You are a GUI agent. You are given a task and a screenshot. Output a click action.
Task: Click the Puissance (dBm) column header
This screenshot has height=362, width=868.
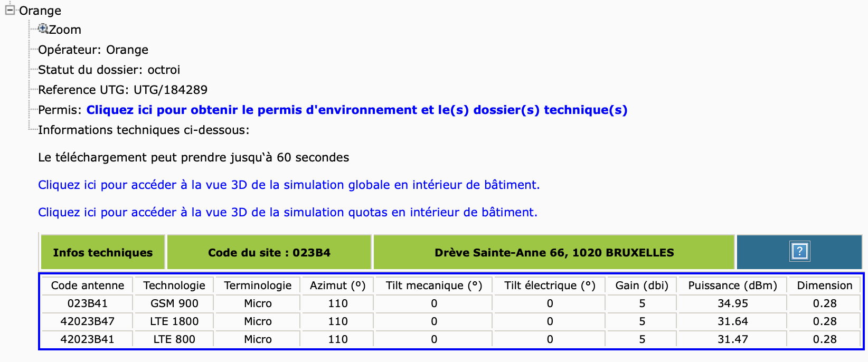pyautogui.click(x=733, y=285)
